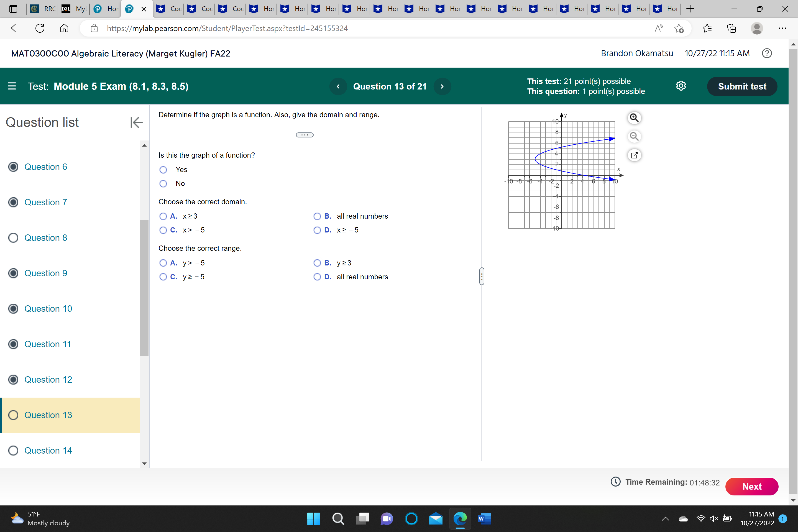Select domain option B, all real numbers
The image size is (798, 532).
click(317, 216)
